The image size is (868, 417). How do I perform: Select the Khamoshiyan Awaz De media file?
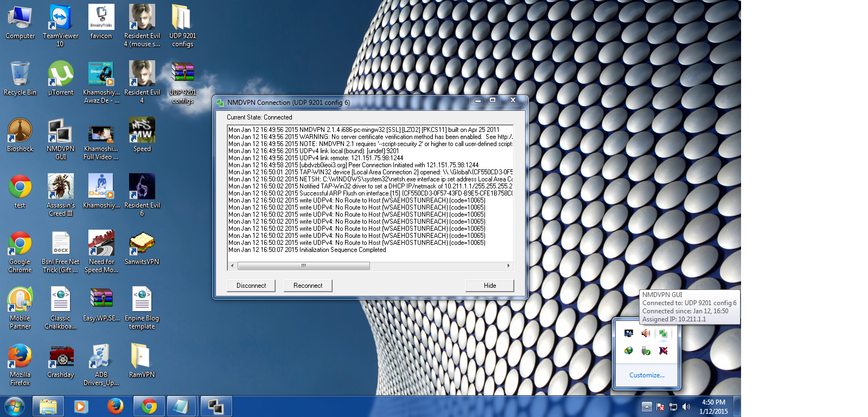pyautogui.click(x=101, y=81)
